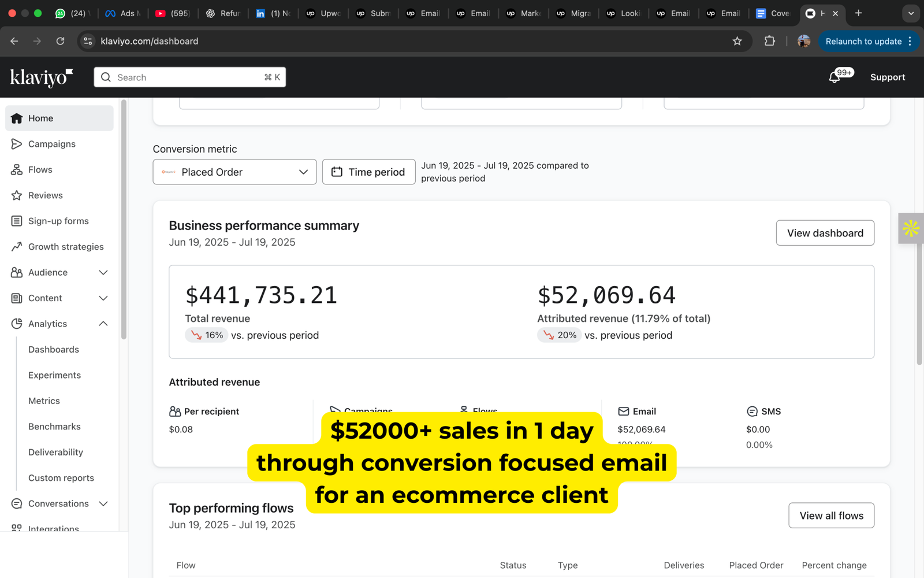This screenshot has width=924, height=578.
Task: Click the yellow asterisk side widget
Action: (911, 228)
